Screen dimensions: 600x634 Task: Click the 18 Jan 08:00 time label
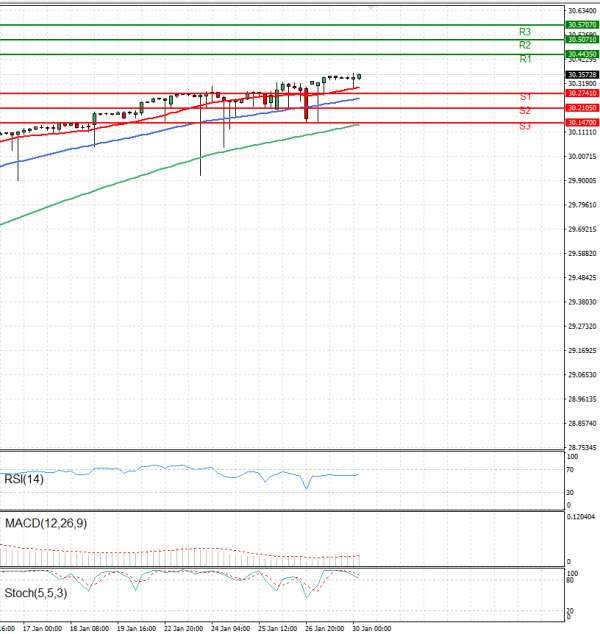tap(89, 629)
